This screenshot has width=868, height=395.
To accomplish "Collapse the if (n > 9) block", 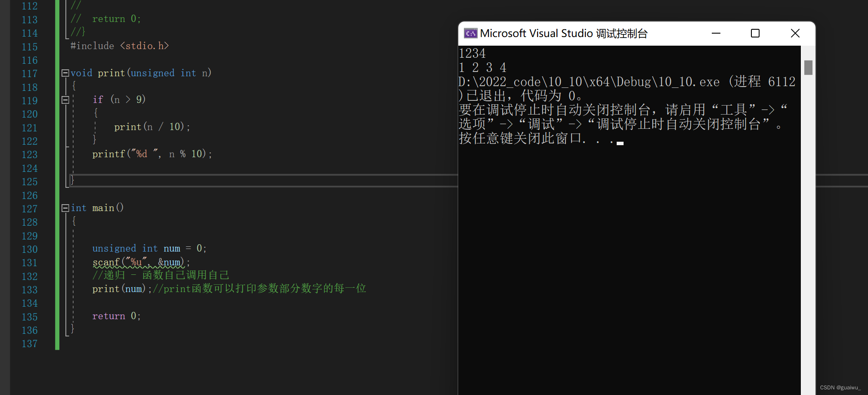I will tap(65, 100).
